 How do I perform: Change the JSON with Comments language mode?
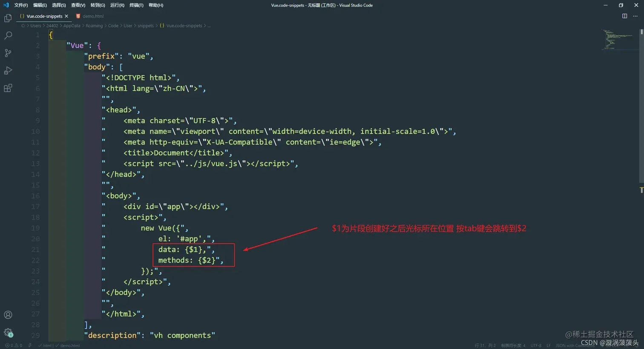click(575, 346)
